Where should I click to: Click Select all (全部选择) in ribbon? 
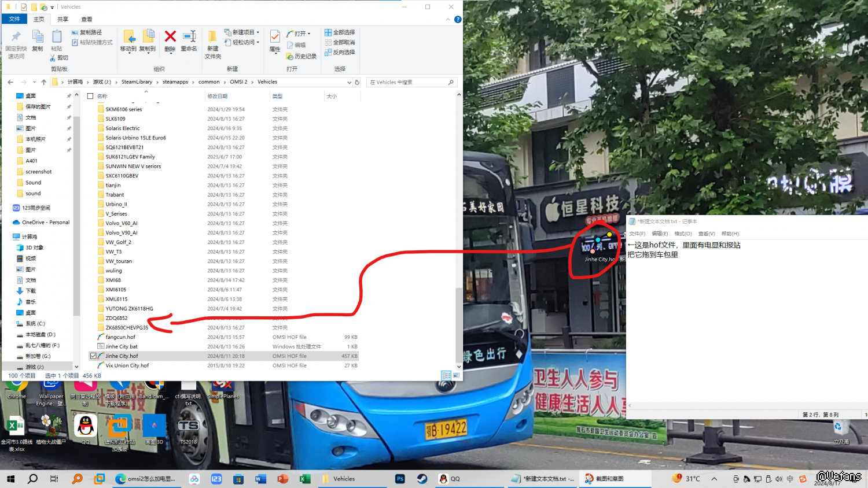coord(340,32)
